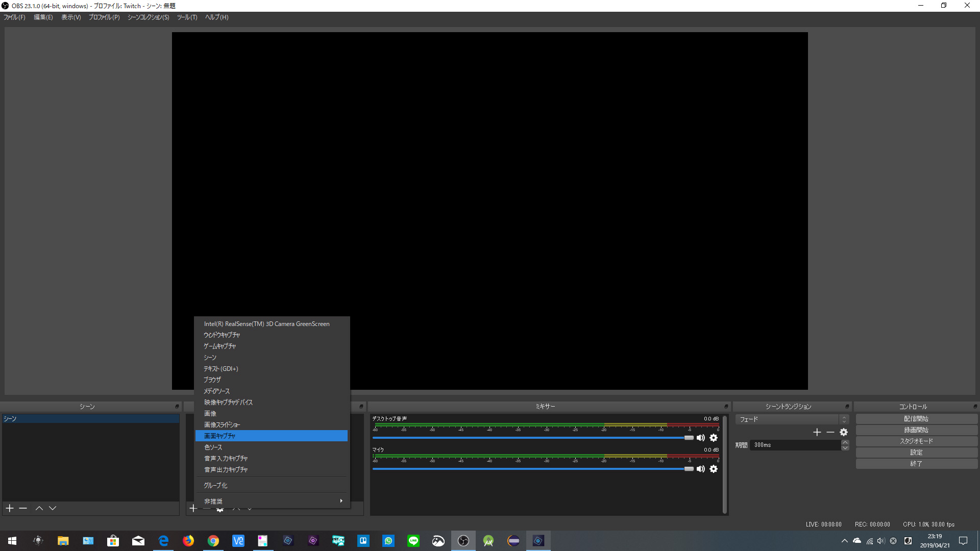Adjust デスクトップ音声 volume slider
This screenshot has height=551, width=980.
[689, 438]
